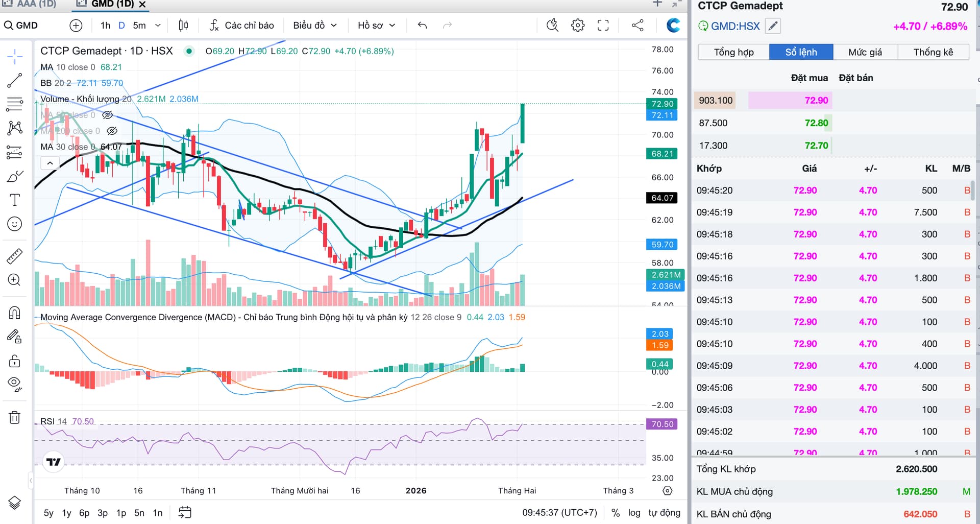980x524 pixels.
Task: Open time axis settings gear
Action: [667, 491]
